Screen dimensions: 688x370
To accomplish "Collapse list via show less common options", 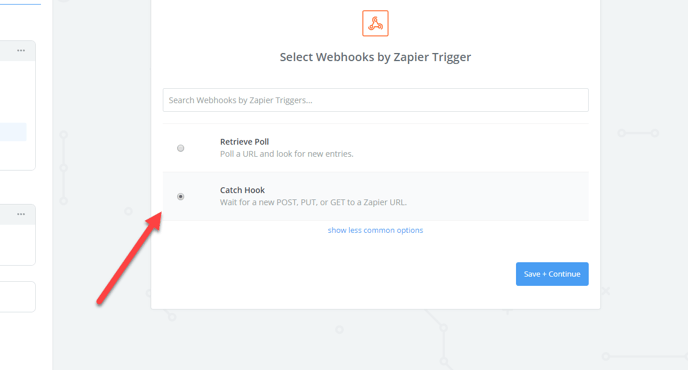I will (375, 230).
